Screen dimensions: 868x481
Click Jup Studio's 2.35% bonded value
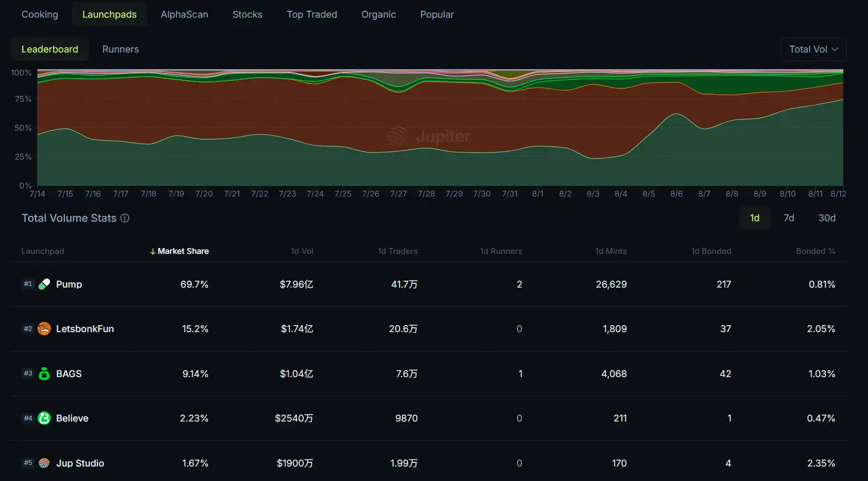tap(821, 463)
